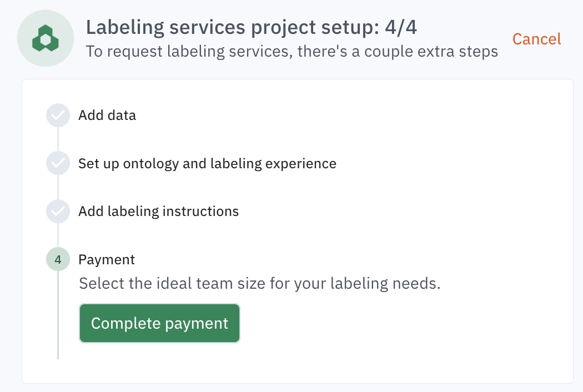
Task: Click the Labeling services project setup heading
Action: click(252, 28)
